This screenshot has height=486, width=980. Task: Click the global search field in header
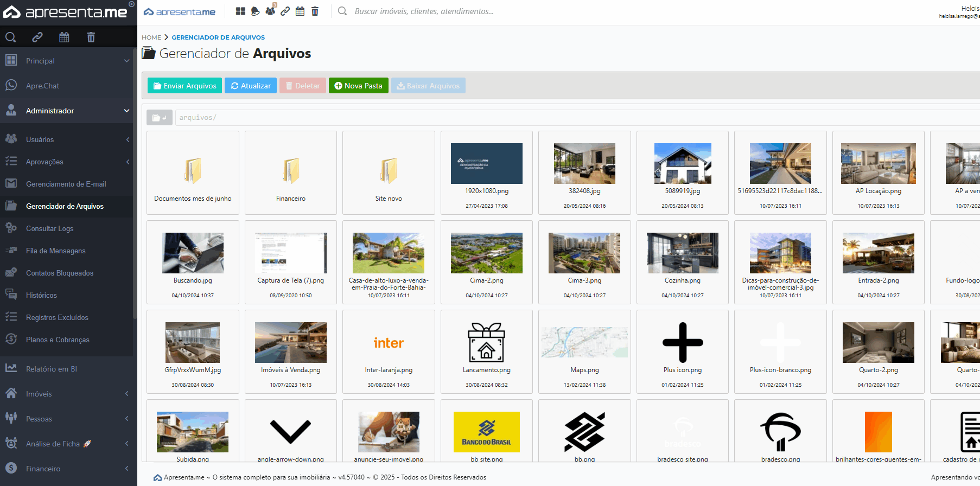424,11
